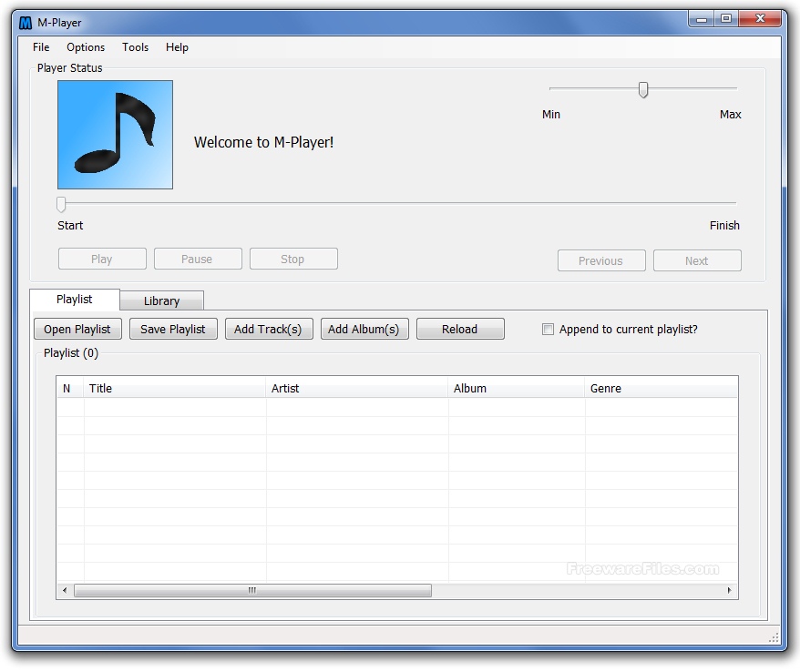Click the volume slider thumb
This screenshot has height=672, width=800.
(x=643, y=90)
